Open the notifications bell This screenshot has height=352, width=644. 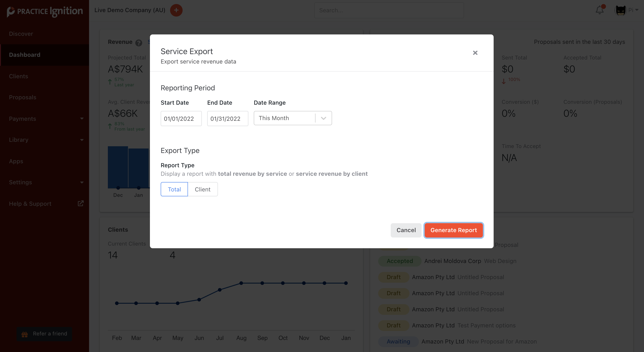point(599,10)
